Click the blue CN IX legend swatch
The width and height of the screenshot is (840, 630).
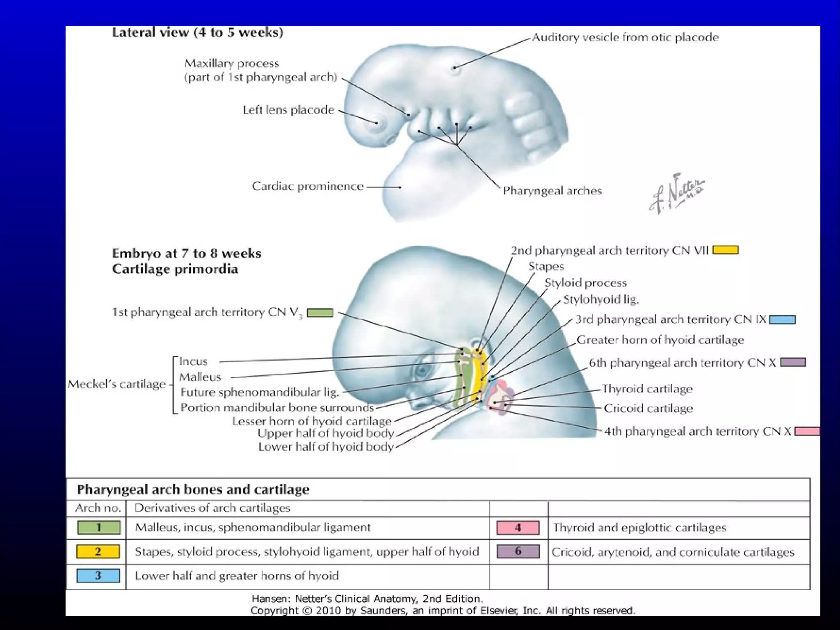tap(782, 320)
